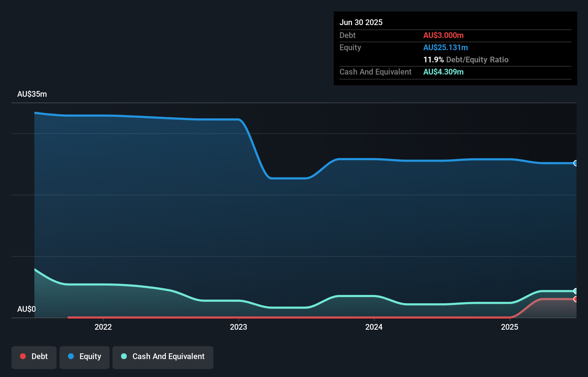Screen dimensions: 588x377
Task: Click the AU$25.131m equity value
Action: click(x=445, y=47)
